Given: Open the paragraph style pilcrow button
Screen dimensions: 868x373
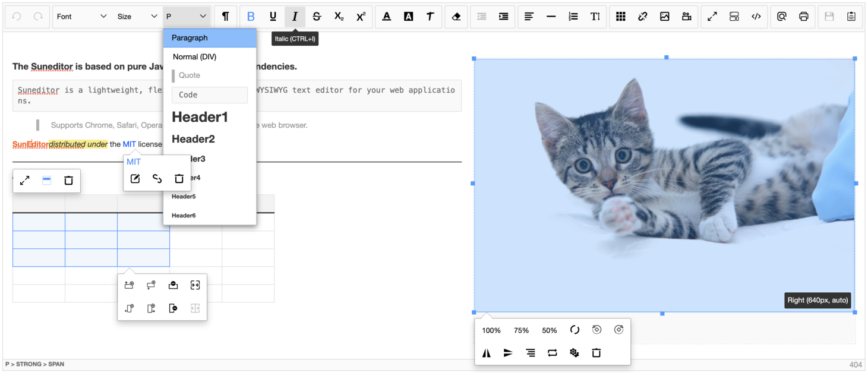Looking at the screenshot, I should point(225,17).
